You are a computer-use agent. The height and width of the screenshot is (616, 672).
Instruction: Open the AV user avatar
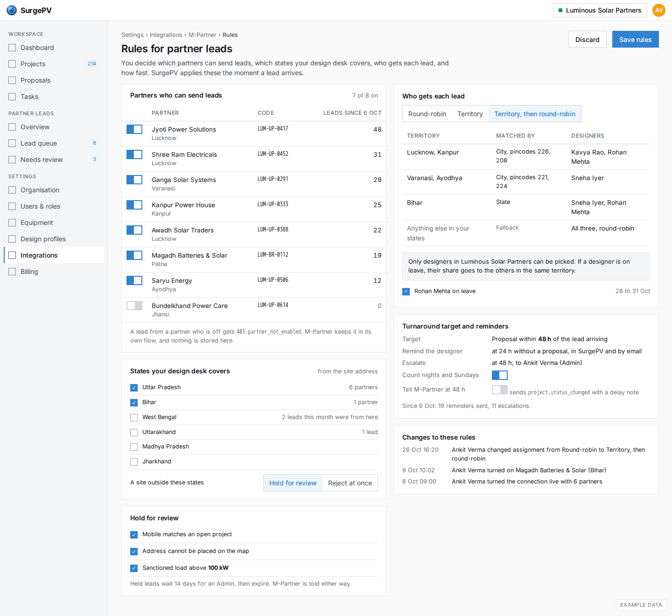[659, 10]
